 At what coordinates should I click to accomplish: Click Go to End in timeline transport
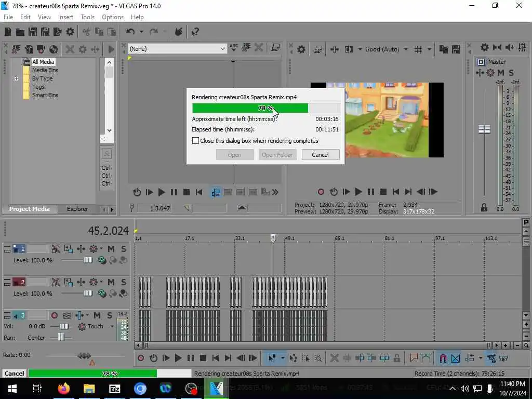click(228, 358)
